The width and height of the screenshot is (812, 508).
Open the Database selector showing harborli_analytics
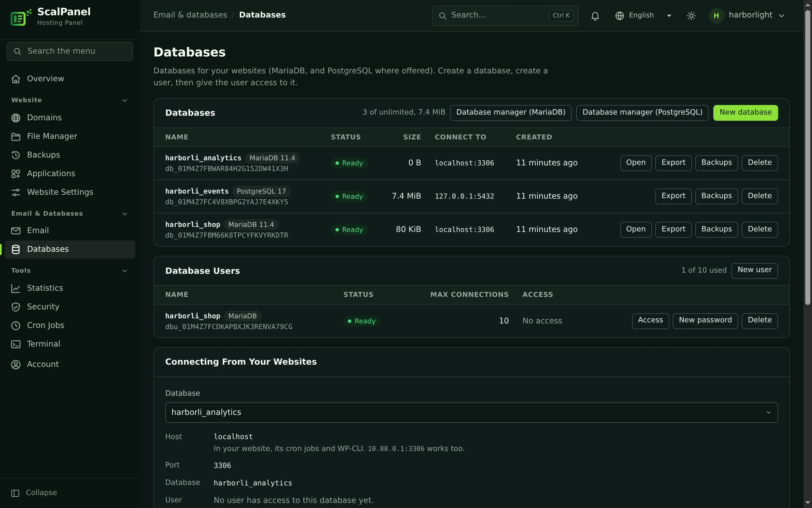click(x=471, y=413)
